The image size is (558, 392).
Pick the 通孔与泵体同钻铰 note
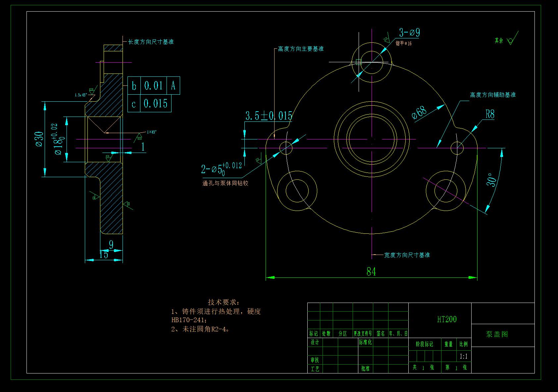click(226, 183)
